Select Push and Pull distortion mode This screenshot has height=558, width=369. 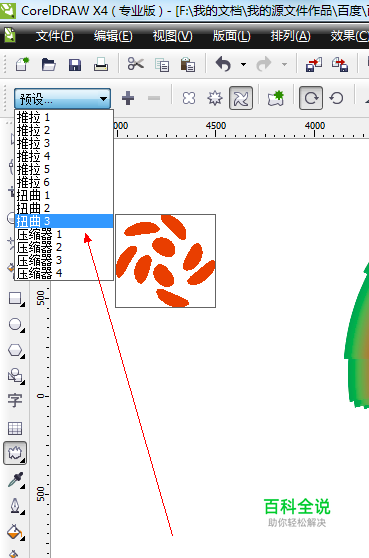click(x=189, y=98)
